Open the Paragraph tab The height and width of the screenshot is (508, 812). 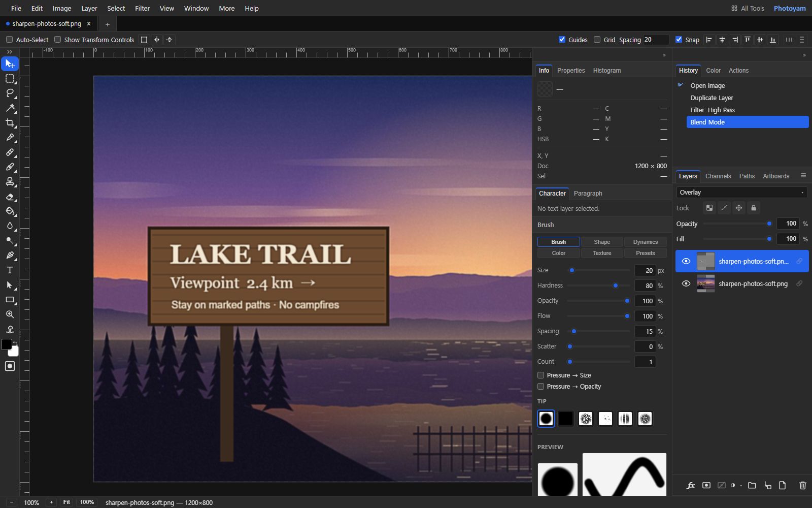pyautogui.click(x=588, y=194)
